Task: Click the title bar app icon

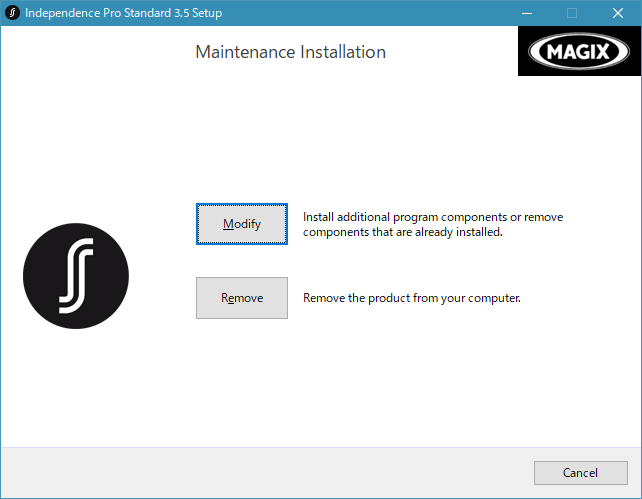Action: pos(12,13)
